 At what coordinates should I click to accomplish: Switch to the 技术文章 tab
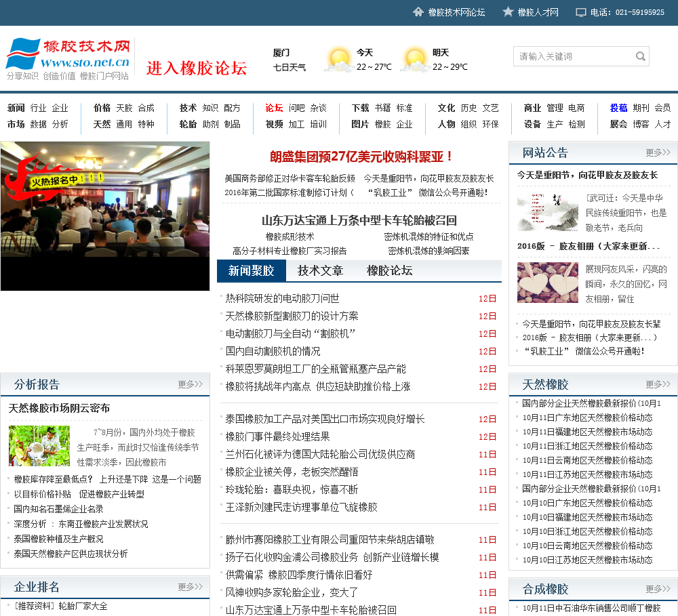click(x=321, y=270)
